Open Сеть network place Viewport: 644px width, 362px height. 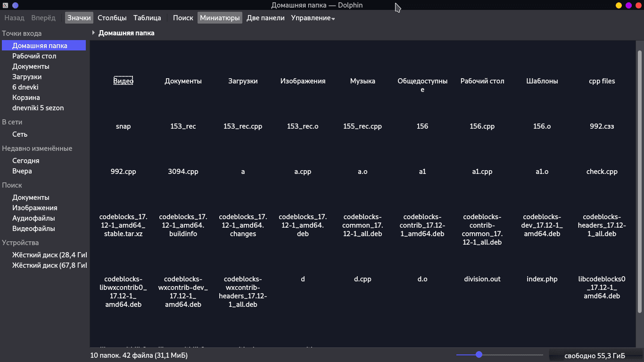(x=43, y=134)
